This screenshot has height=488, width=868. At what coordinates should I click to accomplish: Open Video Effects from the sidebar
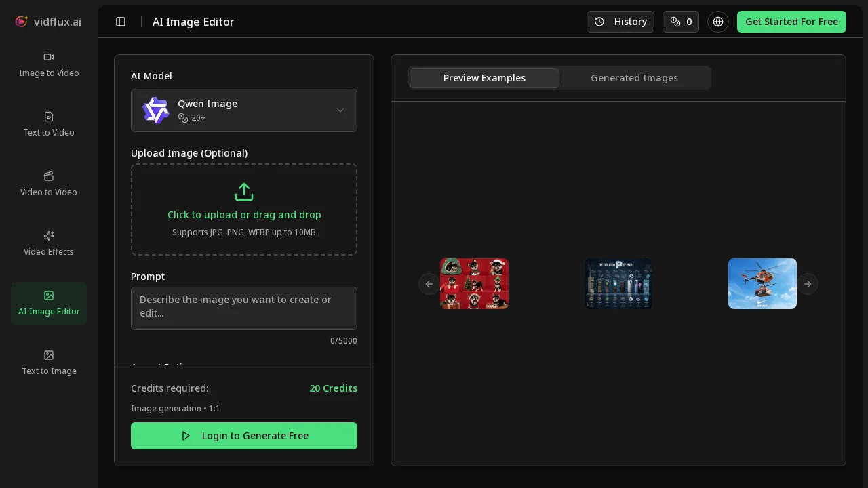tap(48, 243)
